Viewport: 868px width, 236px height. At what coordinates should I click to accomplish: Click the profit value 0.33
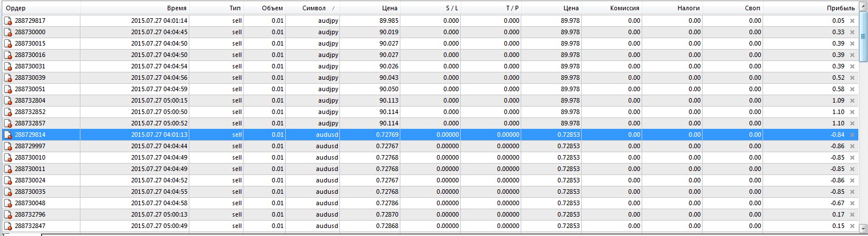click(838, 32)
